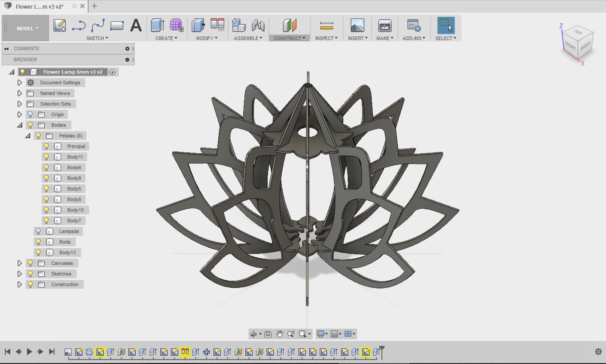Image resolution: width=606 pixels, height=364 pixels.
Task: Click the Press Pull modify icon
Action: (x=198, y=25)
